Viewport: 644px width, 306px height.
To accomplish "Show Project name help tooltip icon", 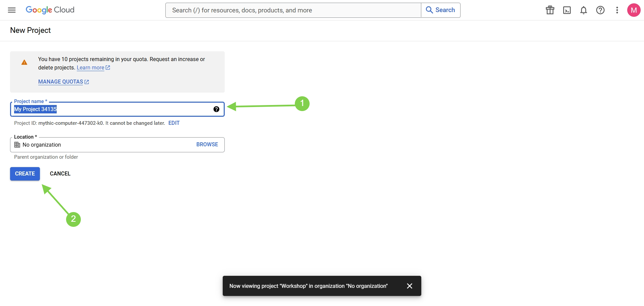I will pyautogui.click(x=216, y=109).
